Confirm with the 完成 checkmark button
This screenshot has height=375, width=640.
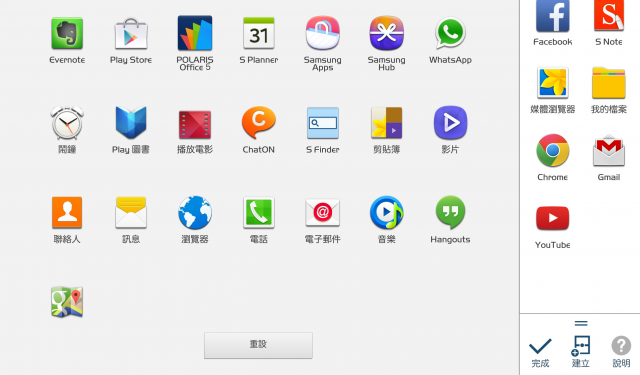(x=540, y=352)
